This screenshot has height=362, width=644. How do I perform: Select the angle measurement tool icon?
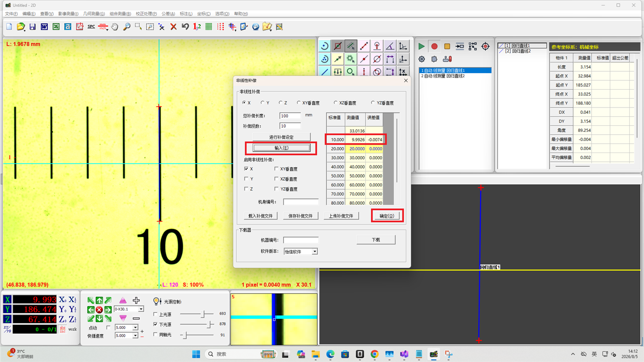[x=390, y=46]
